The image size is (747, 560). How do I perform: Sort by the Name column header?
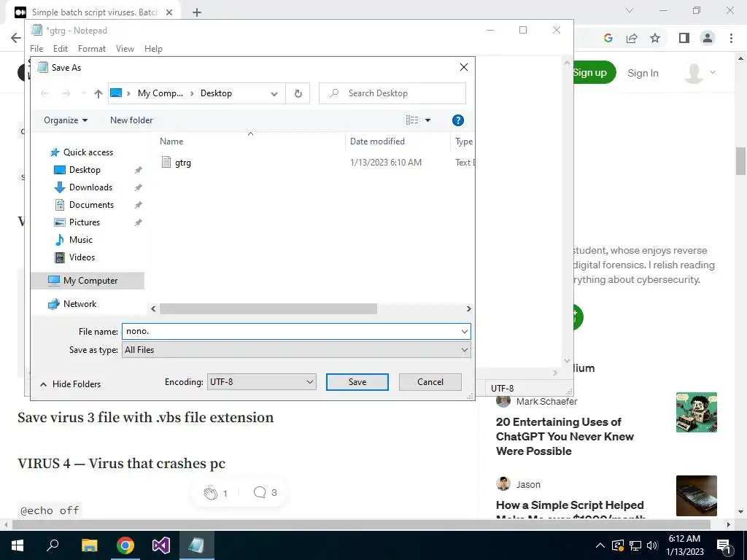[x=171, y=141]
